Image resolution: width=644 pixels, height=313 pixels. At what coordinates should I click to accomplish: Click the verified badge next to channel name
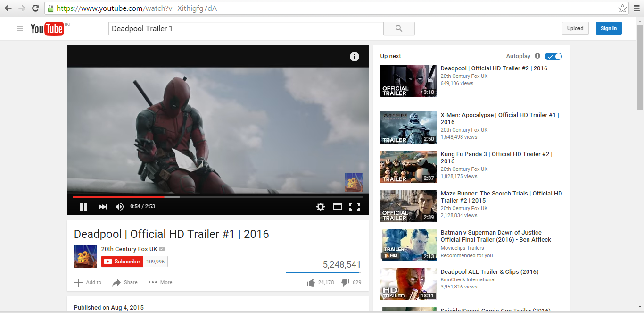click(162, 249)
